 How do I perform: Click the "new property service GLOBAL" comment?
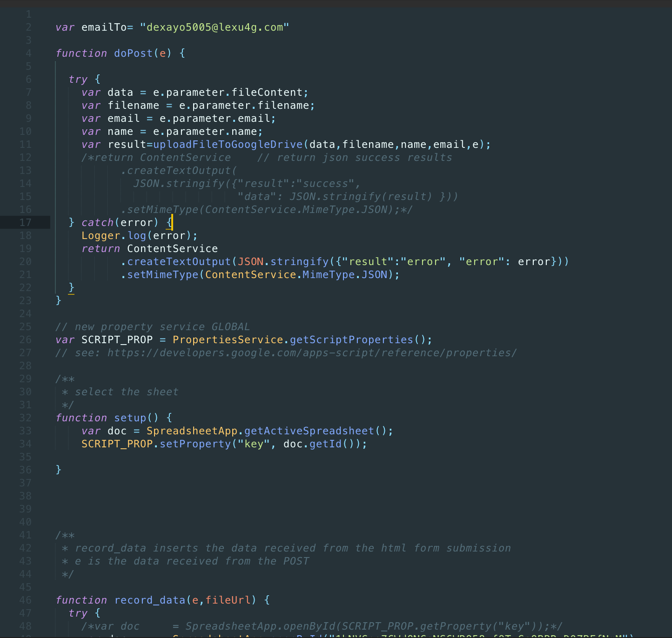(162, 327)
